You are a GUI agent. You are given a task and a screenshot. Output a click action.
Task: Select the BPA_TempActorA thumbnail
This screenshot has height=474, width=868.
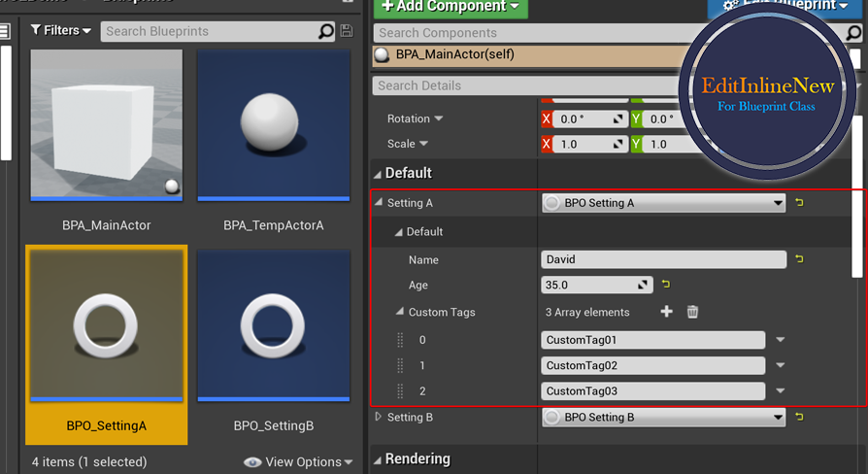click(274, 125)
